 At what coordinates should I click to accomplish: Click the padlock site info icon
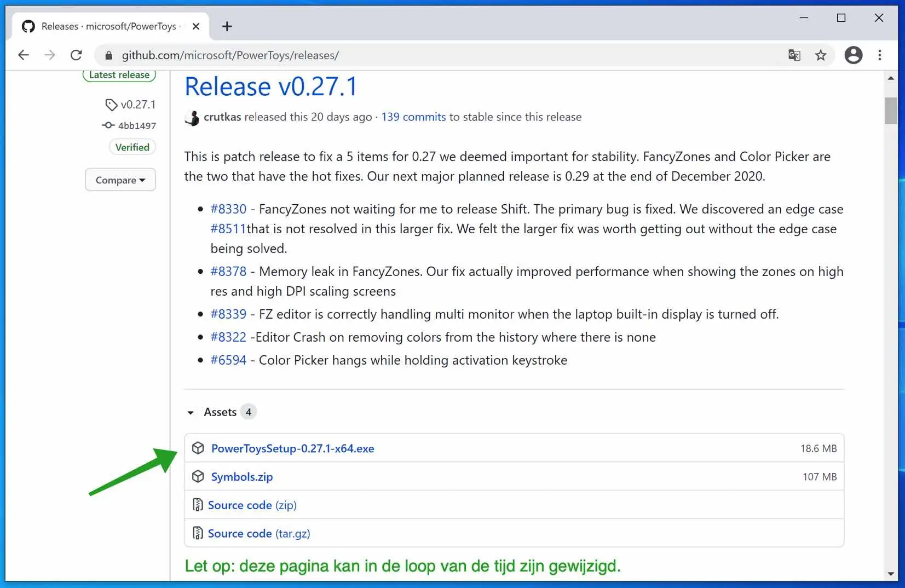[x=108, y=55]
